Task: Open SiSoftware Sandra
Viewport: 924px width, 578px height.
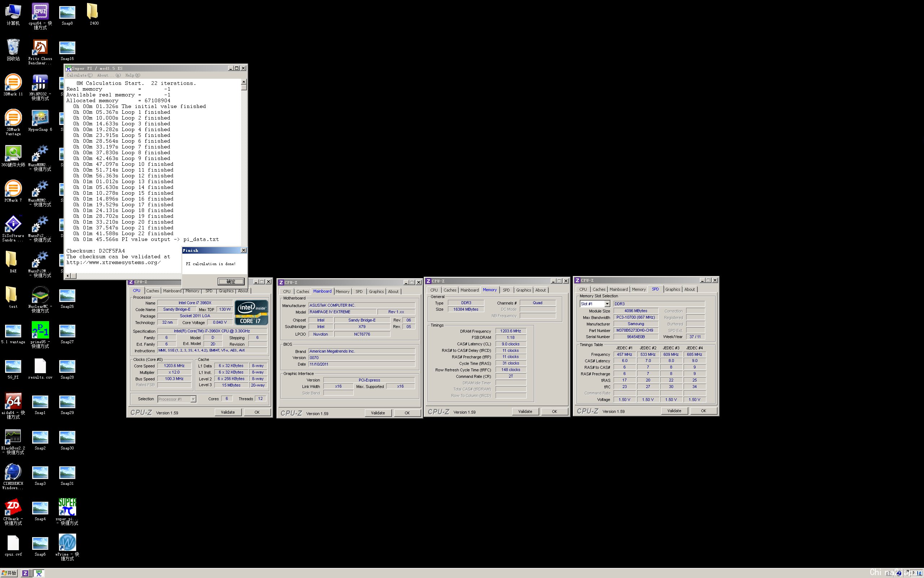Action: (13, 229)
